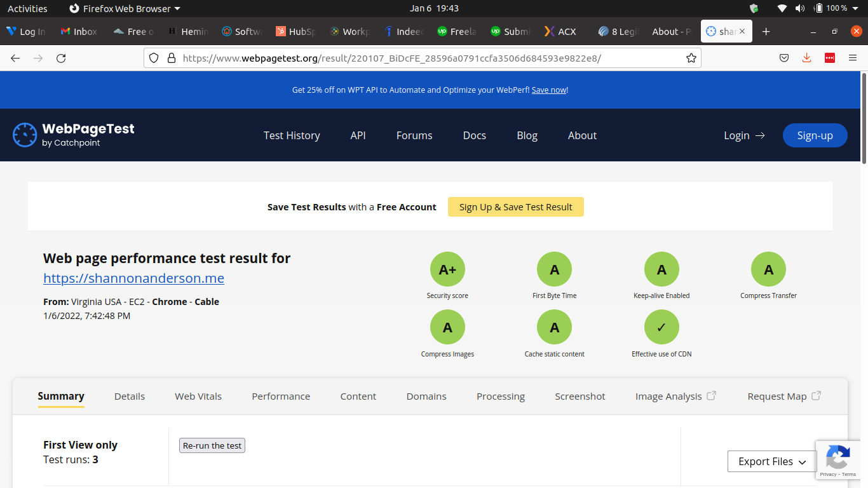Open the Firefox hamburger menu
The height and width of the screenshot is (488, 868).
click(x=853, y=58)
